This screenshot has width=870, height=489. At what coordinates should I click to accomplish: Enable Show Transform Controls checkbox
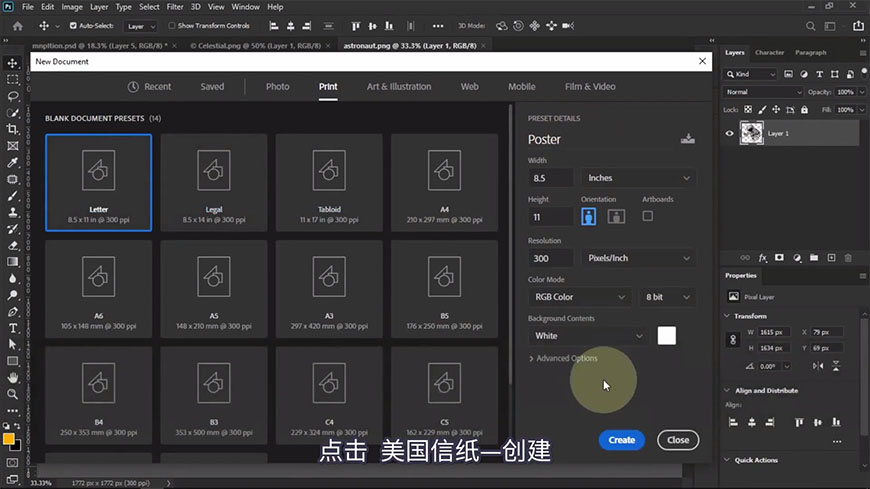[171, 26]
